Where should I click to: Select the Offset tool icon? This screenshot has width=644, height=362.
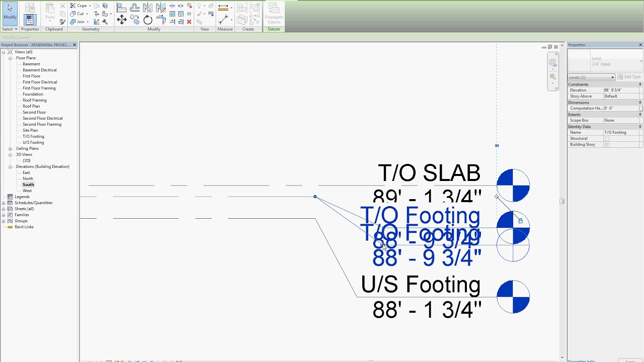[134, 8]
